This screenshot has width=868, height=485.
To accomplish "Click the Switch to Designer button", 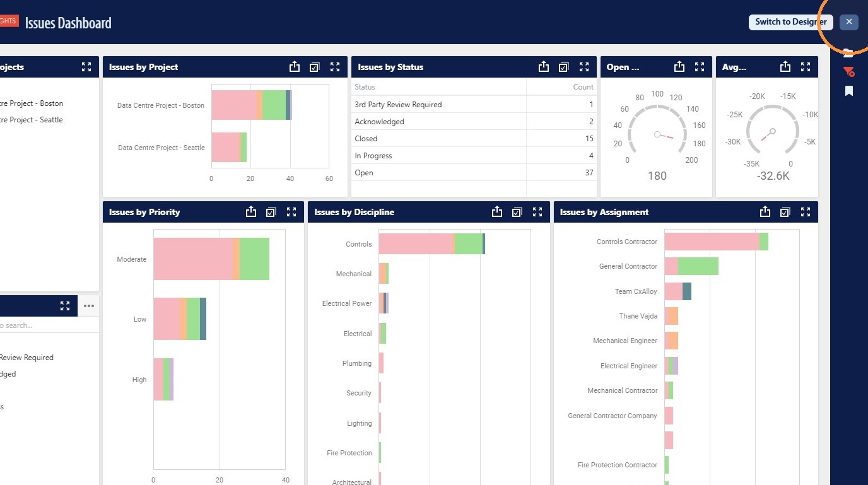I will pos(791,21).
